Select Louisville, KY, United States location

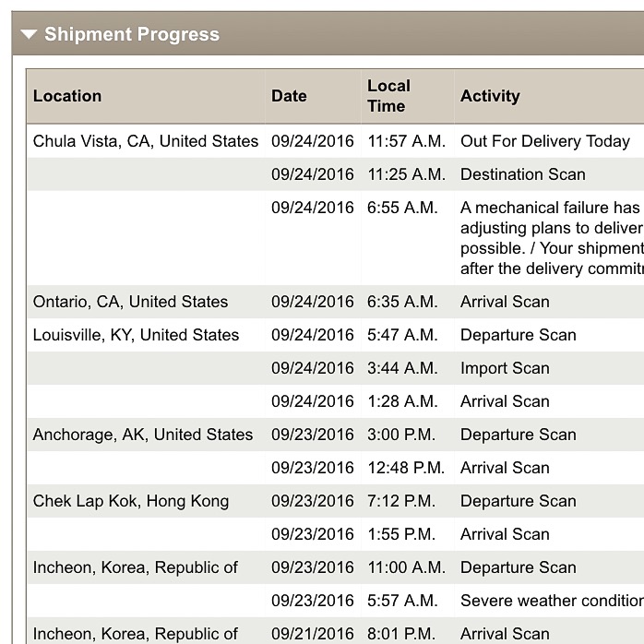136,335
